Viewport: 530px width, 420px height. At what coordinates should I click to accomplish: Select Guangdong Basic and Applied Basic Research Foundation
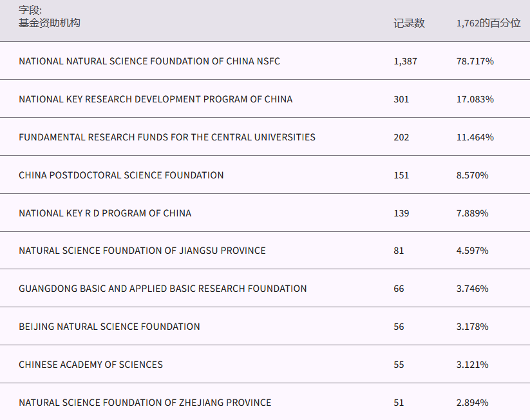[162, 289]
